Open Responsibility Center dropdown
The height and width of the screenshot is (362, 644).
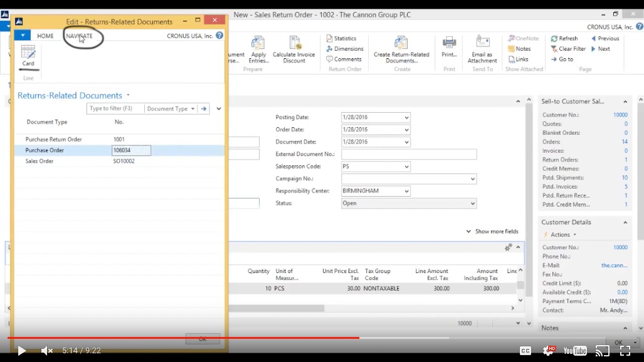coord(406,191)
